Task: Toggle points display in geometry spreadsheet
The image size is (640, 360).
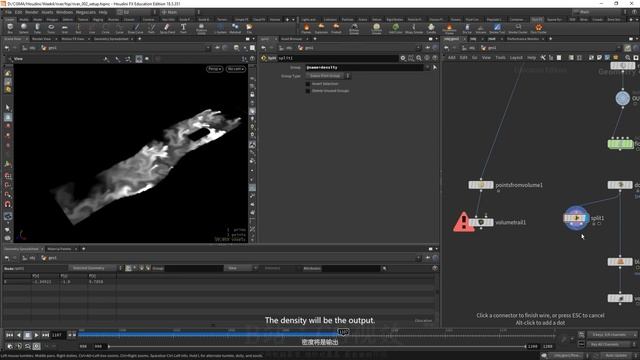Action: point(128,268)
